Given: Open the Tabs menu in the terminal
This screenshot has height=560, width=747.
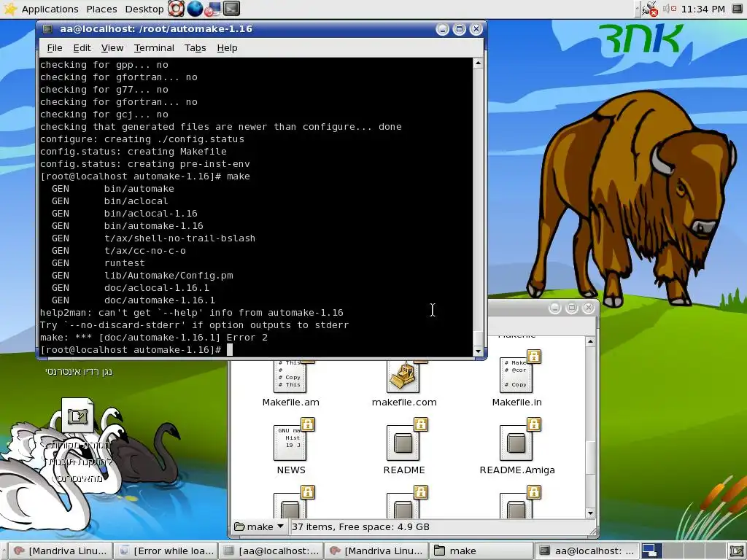Looking at the screenshot, I should coord(196,47).
